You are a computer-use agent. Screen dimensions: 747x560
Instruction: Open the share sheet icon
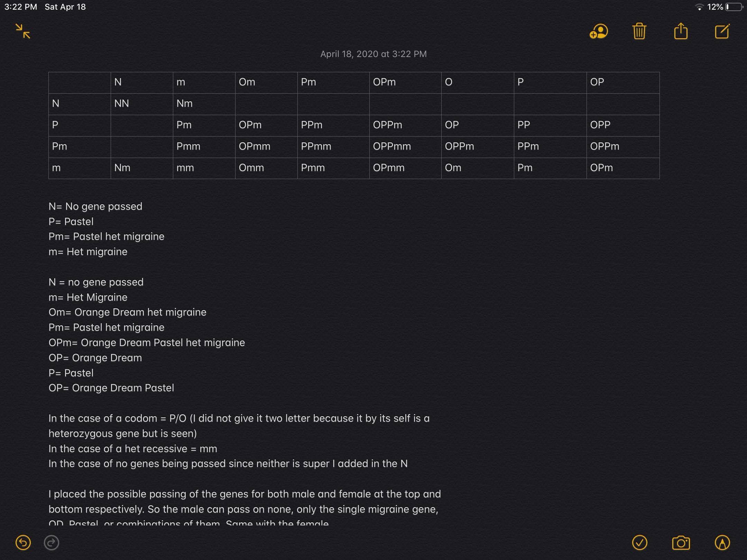point(681,31)
